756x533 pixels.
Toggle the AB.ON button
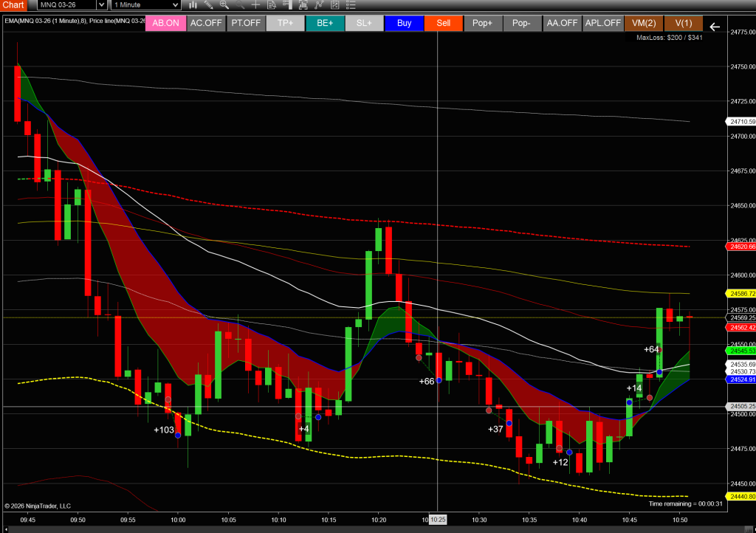pyautogui.click(x=165, y=23)
